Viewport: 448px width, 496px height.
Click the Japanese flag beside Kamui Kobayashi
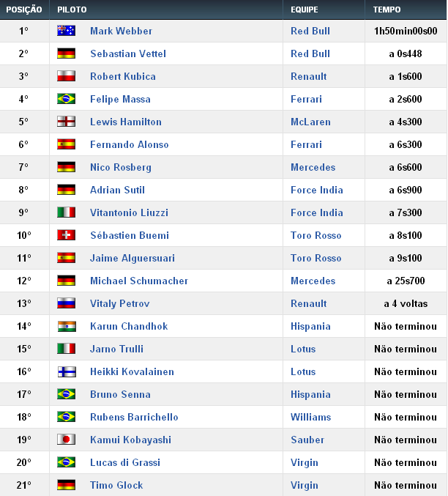click(x=66, y=440)
